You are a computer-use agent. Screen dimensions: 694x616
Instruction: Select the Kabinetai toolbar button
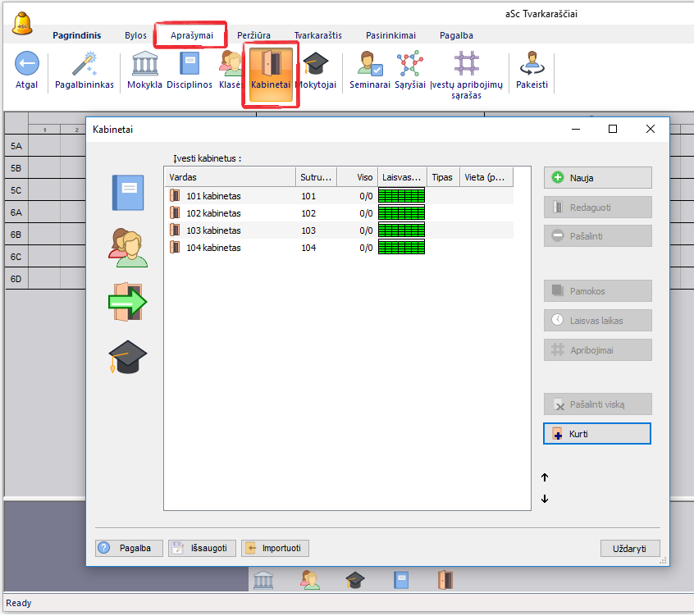[271, 75]
